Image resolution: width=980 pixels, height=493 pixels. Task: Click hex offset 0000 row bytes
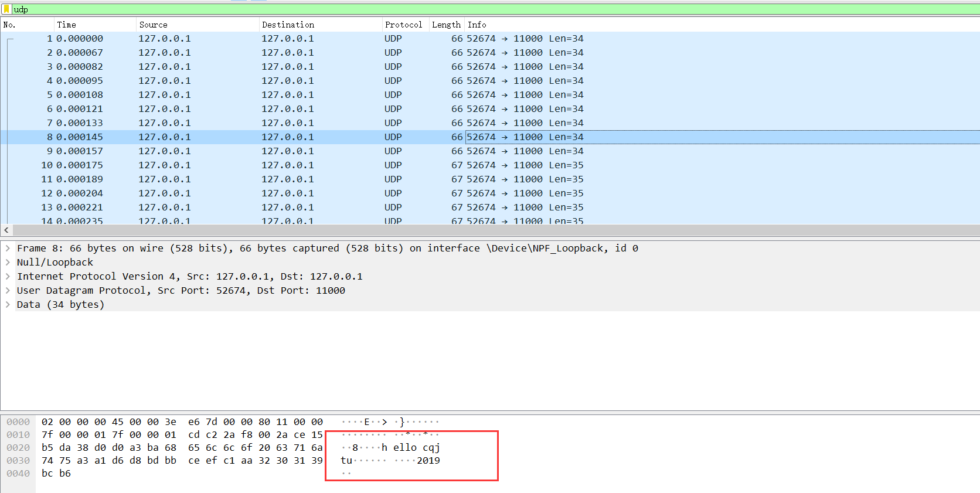(182, 422)
